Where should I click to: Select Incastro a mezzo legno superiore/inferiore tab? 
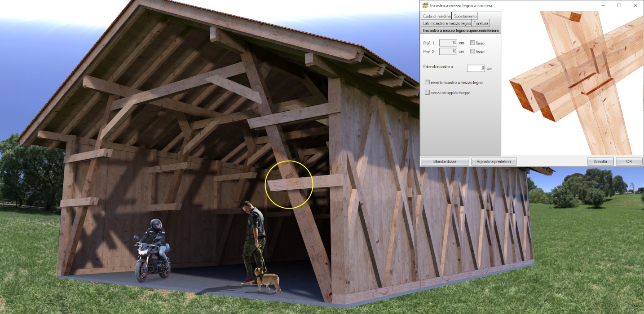pos(461,31)
